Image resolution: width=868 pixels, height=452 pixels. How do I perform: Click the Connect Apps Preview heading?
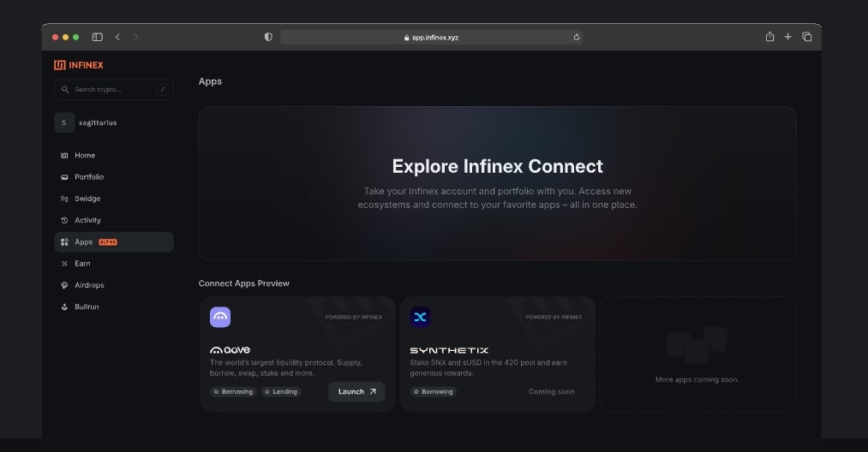click(x=243, y=283)
